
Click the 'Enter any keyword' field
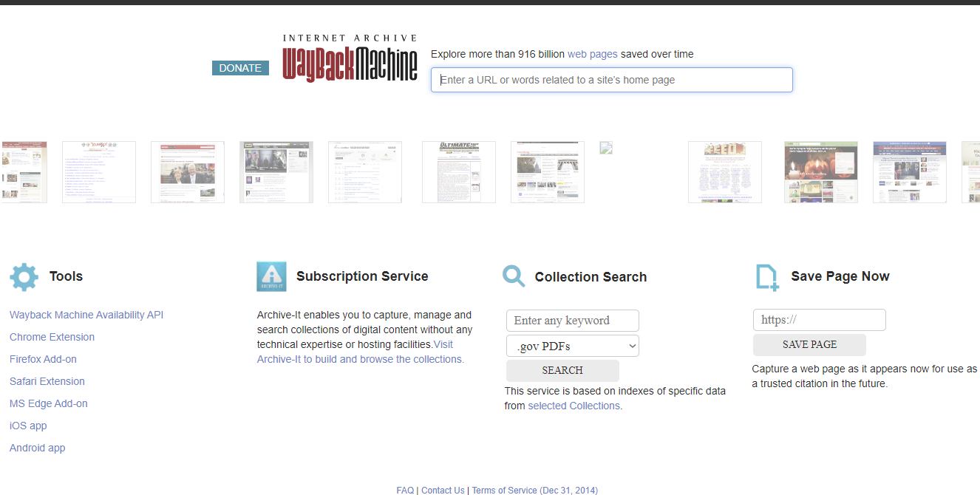pos(573,321)
